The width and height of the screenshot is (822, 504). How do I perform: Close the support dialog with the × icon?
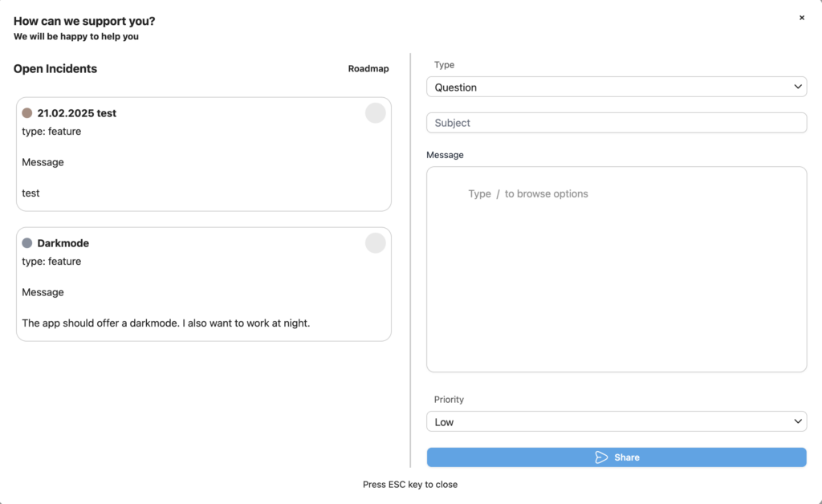[x=801, y=18]
